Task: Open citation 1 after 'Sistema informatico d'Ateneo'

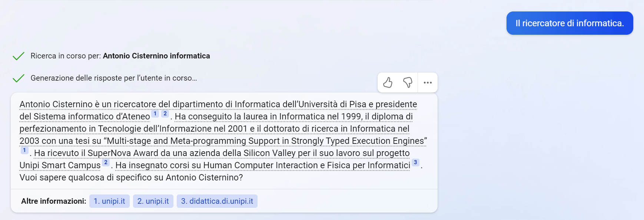Action: (x=155, y=114)
